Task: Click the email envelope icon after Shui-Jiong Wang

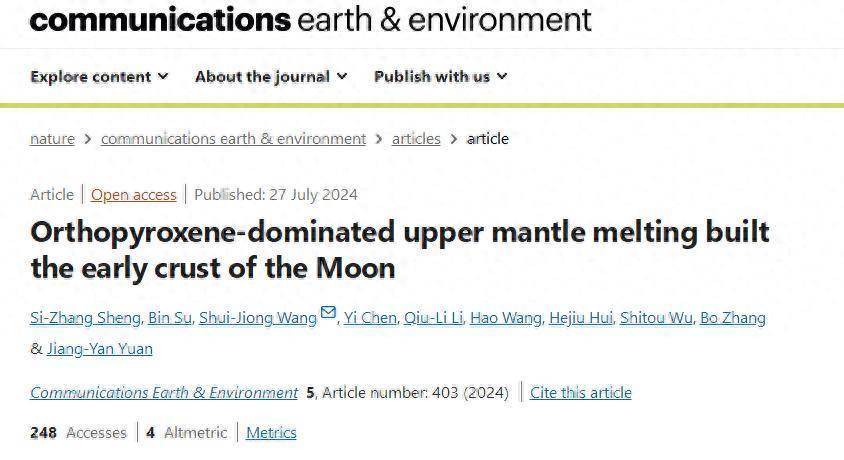Action: [328, 312]
